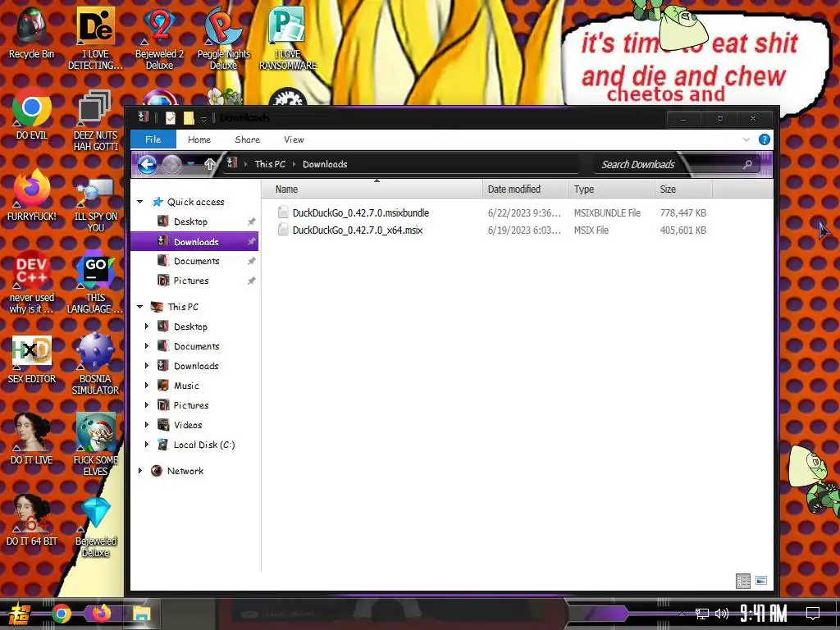Unpin Documents from Quick access

pos(251,261)
